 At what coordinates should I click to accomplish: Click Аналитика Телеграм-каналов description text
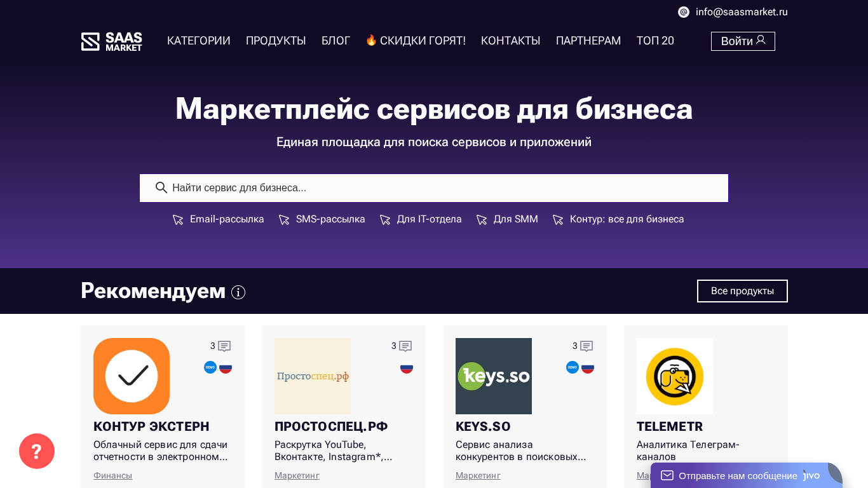click(688, 451)
